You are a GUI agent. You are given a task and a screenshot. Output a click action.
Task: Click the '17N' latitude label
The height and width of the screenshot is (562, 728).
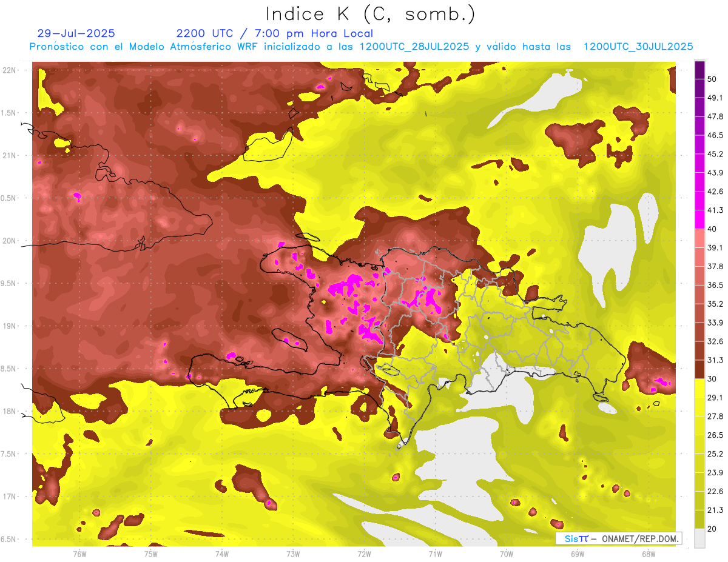click(x=10, y=497)
